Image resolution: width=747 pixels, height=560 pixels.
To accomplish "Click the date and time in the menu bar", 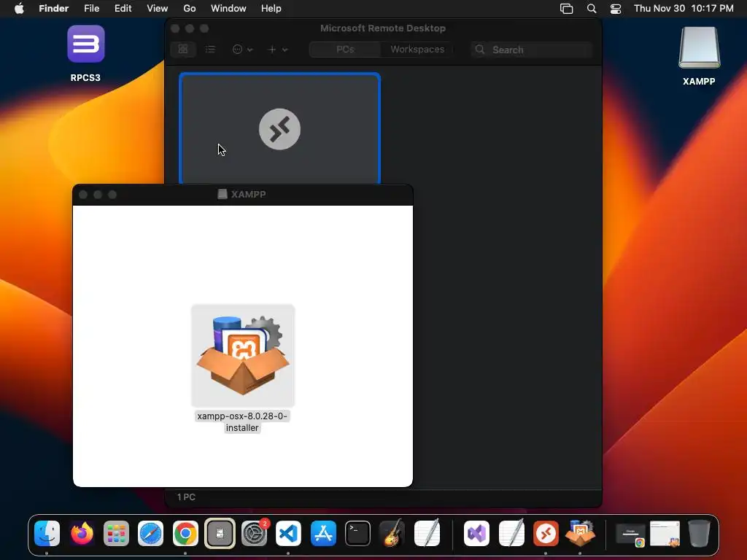I will pyautogui.click(x=684, y=9).
